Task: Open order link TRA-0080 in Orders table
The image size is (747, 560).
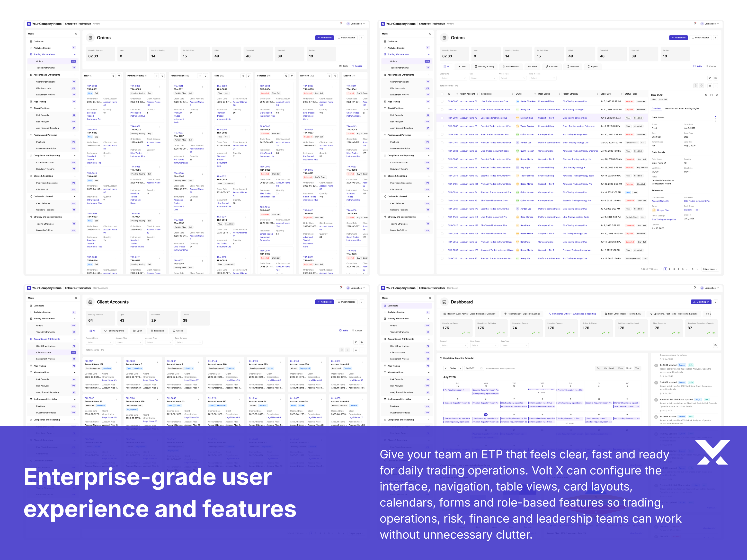Action: tap(453, 101)
